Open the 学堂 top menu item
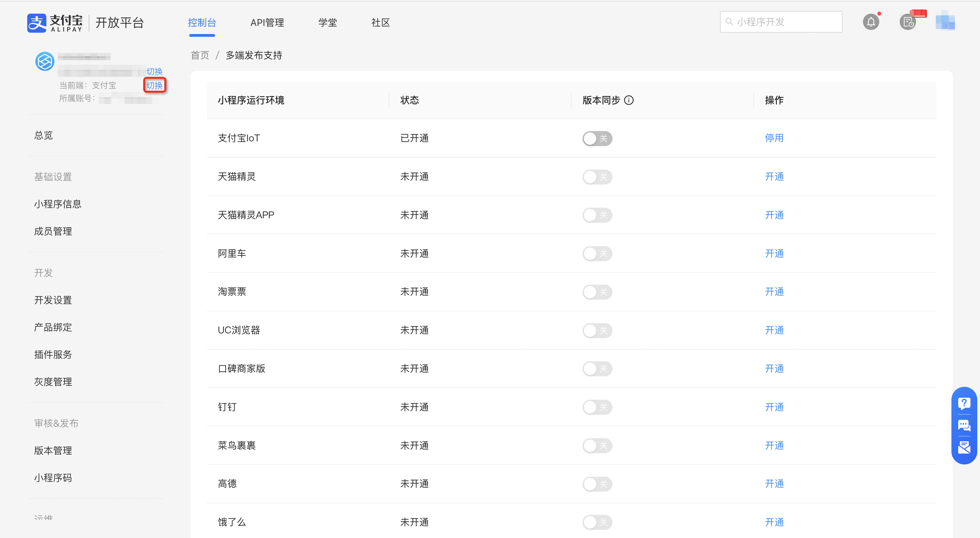The image size is (980, 538). click(x=328, y=23)
